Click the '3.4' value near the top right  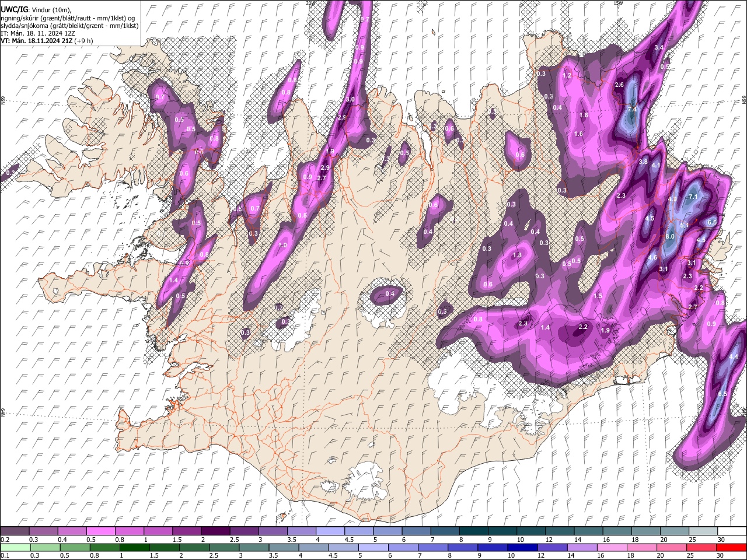659,47
